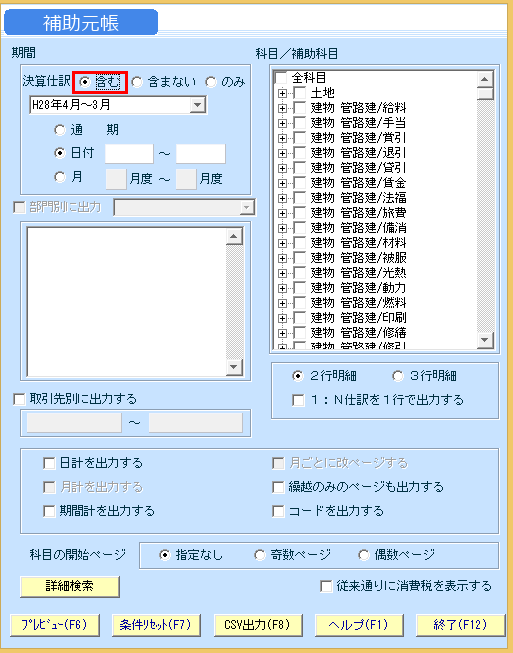Open the 部門別 dropdown list

247,207
